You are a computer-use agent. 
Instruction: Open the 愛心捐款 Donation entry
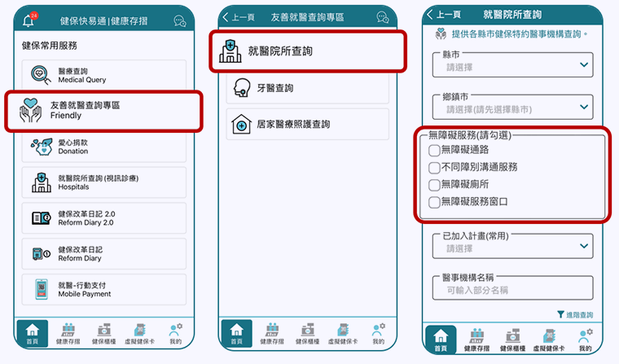103,147
